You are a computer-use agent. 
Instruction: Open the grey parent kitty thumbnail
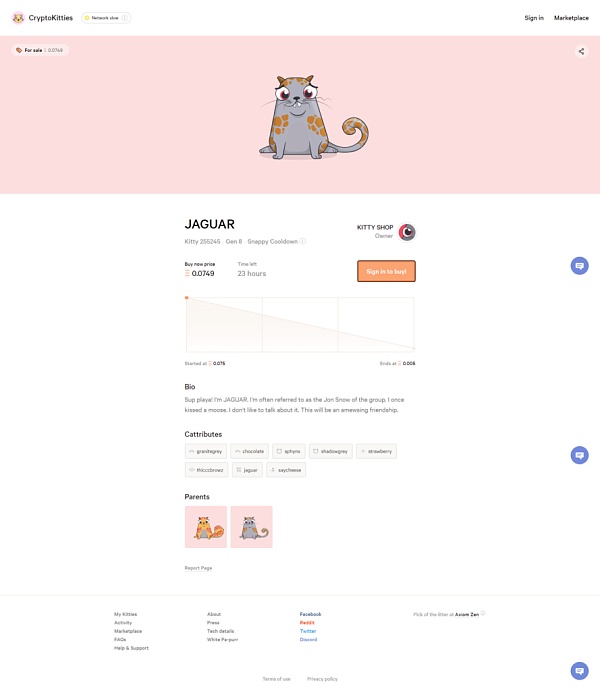252,527
